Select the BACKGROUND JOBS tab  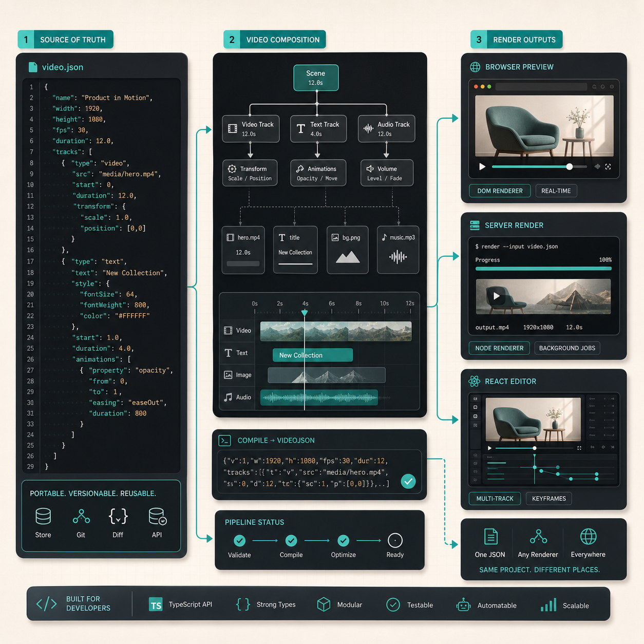click(567, 348)
